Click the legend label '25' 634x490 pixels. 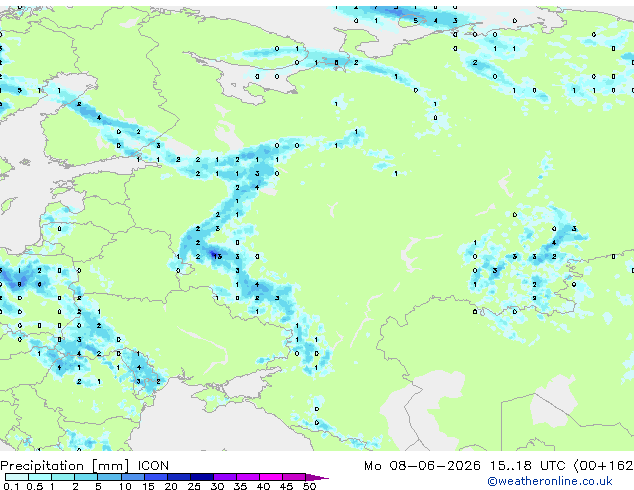point(194,486)
